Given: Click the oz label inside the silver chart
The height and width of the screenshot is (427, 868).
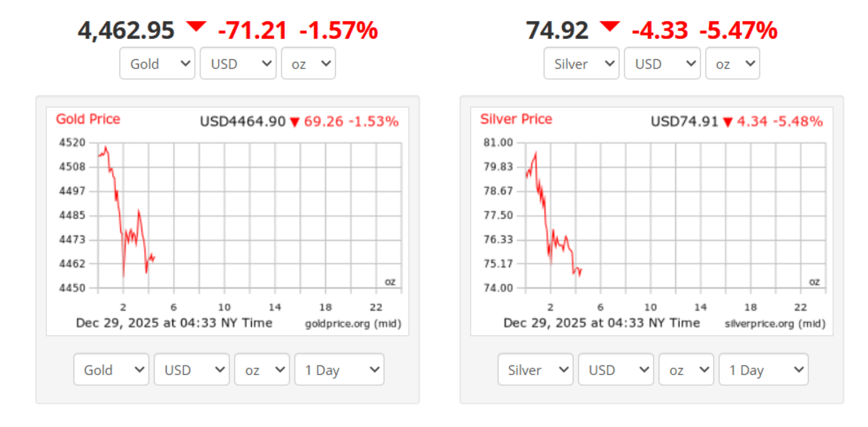Looking at the screenshot, I should pyautogui.click(x=813, y=280).
